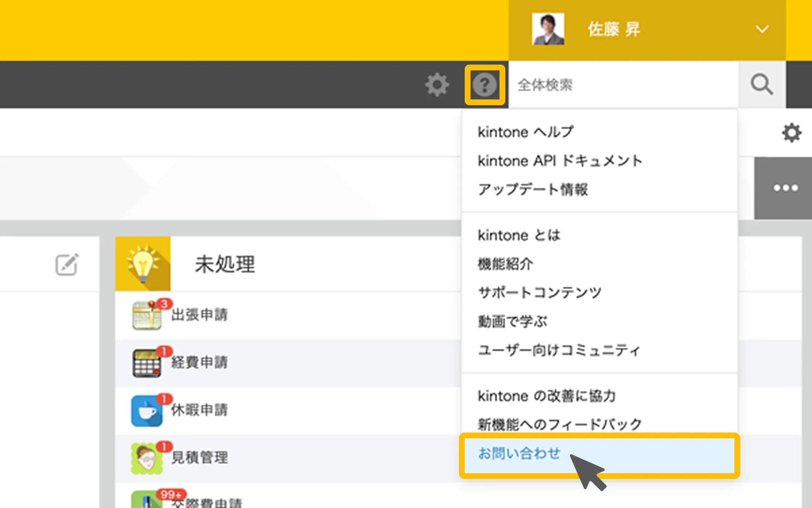
Task: Focus the 全体検索 search field
Action: tap(623, 85)
